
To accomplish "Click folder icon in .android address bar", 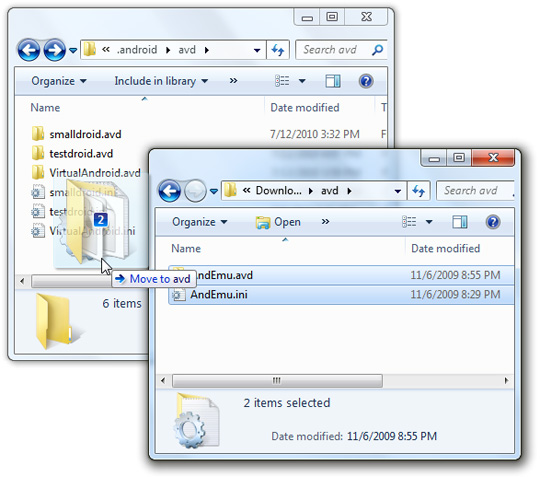I will pyautogui.click(x=90, y=50).
